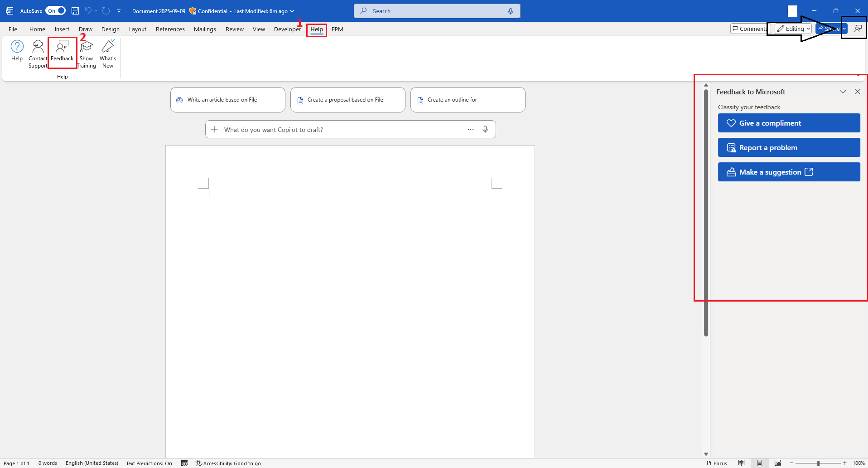Image resolution: width=868 pixels, height=468 pixels.
Task: Open the Design tab
Action: 111,29
